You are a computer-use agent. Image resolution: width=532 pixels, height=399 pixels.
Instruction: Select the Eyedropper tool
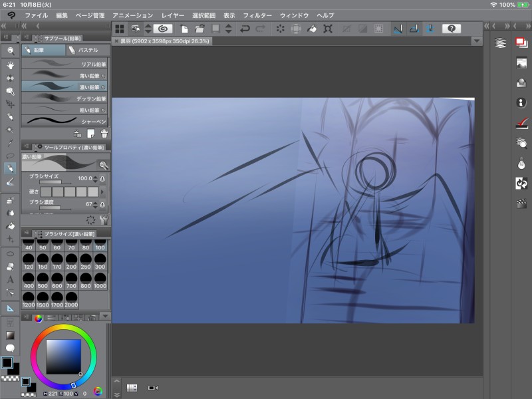11,143
